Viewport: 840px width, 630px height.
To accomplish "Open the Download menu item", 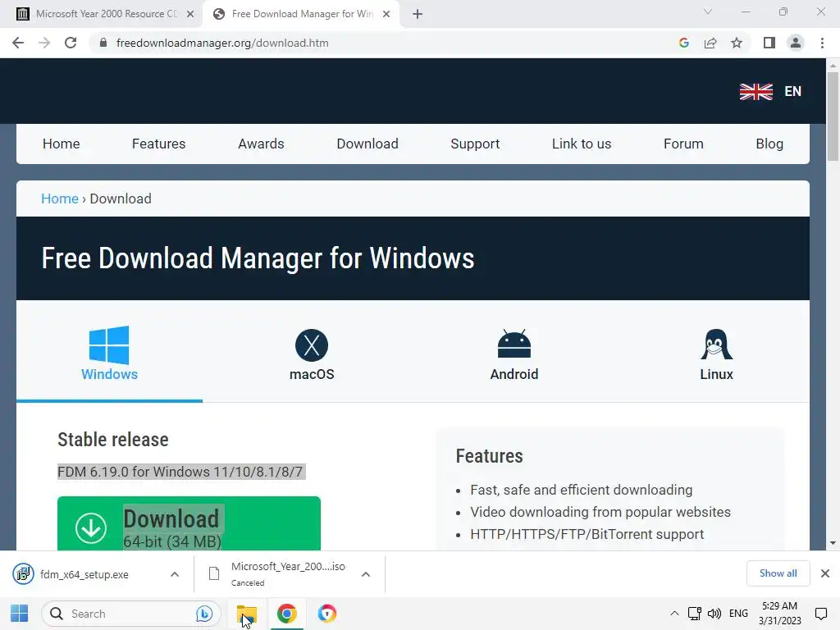I will 367,144.
